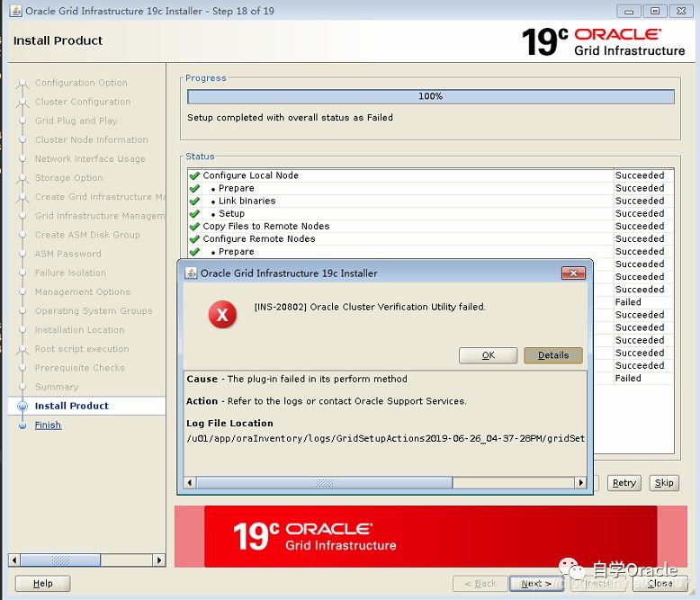The image size is (700, 600).
Task: Click the red error X icon in dialog
Action: tap(222, 314)
